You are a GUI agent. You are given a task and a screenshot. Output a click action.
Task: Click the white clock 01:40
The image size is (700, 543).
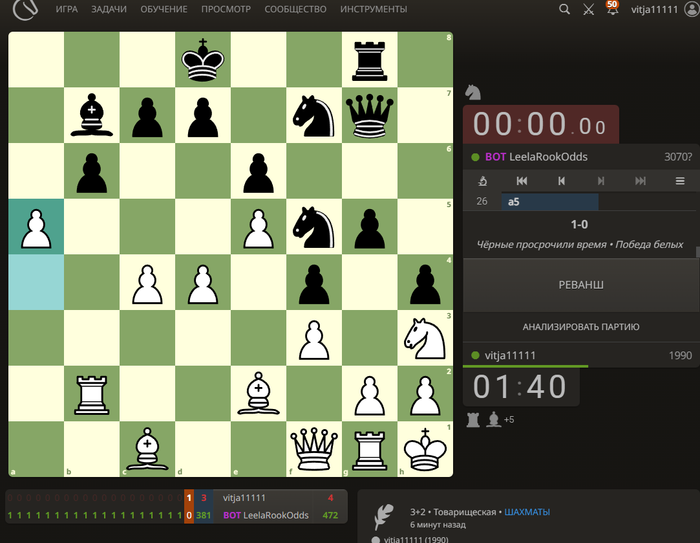pos(521,387)
